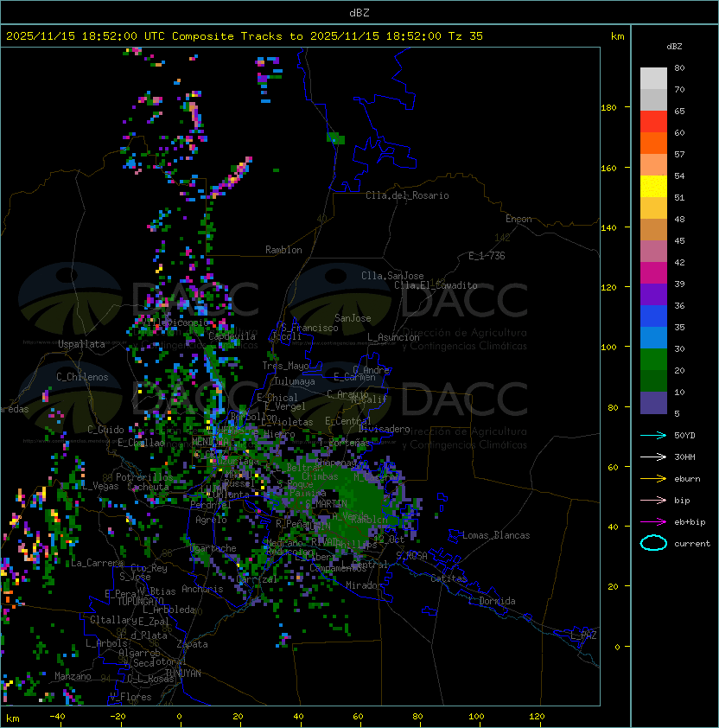Click the 'Uspallata' map label
The image size is (719, 728).
(81, 344)
